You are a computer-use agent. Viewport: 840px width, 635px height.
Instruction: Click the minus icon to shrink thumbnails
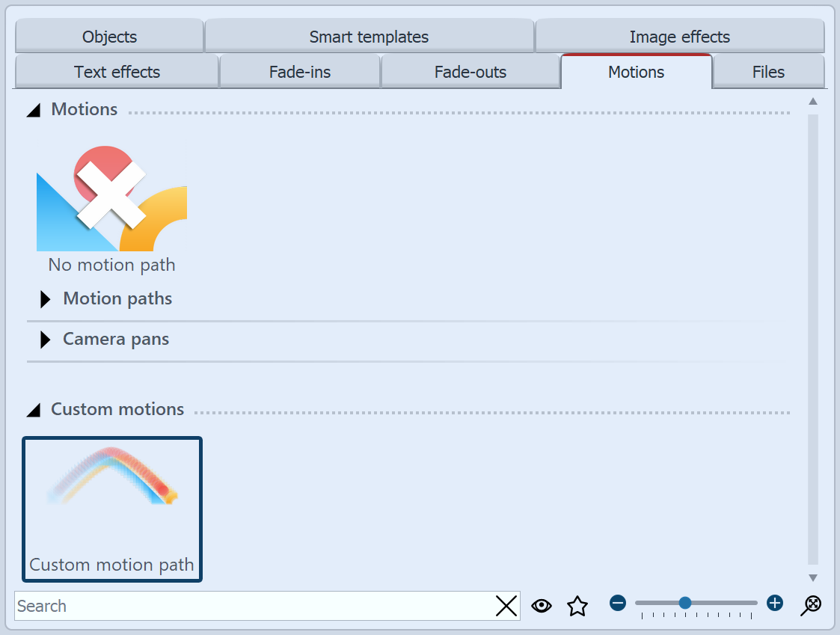(x=618, y=603)
